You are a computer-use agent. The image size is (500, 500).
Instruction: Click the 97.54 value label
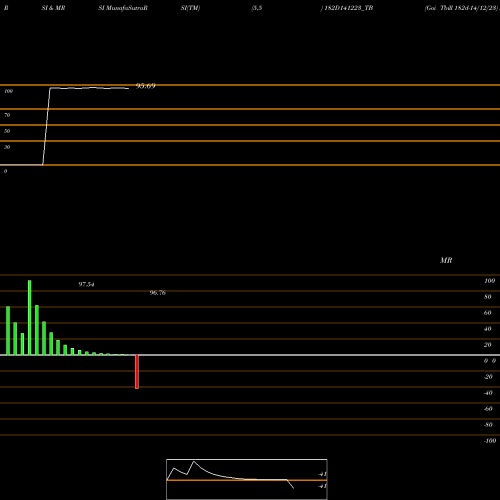tap(86, 284)
